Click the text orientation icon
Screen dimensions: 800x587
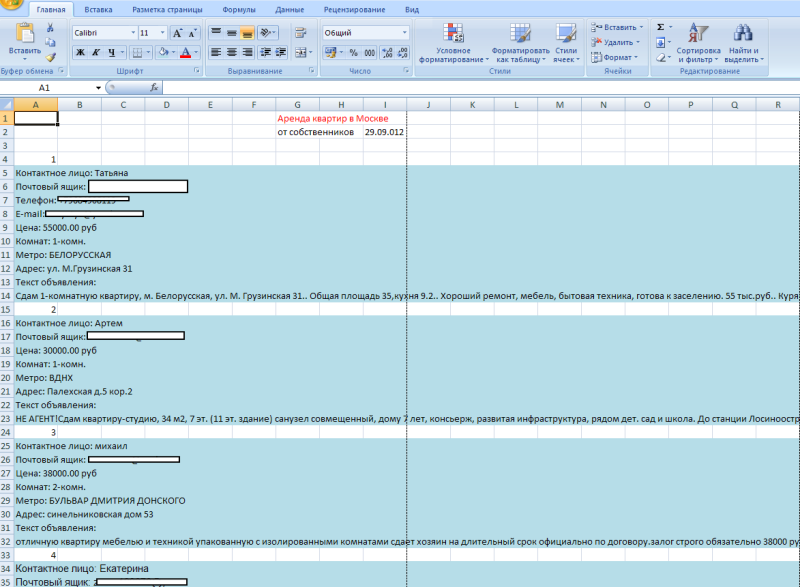tap(267, 33)
